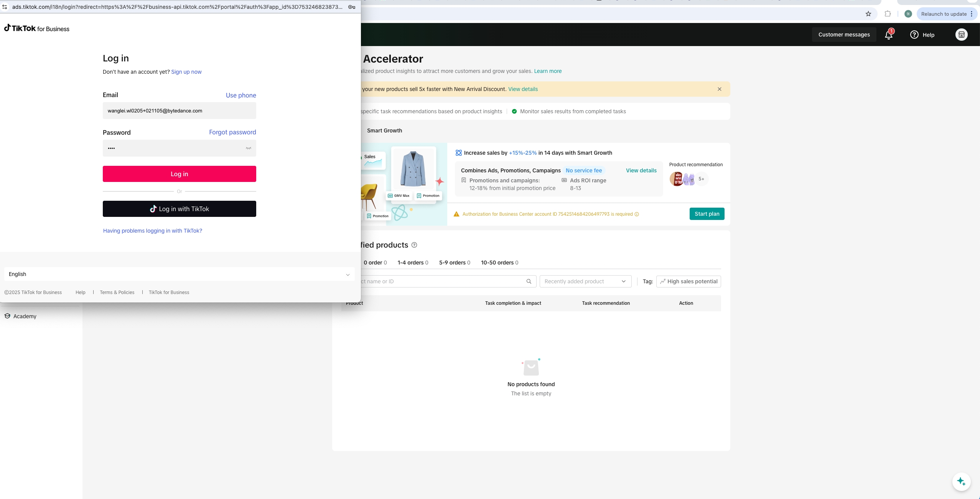The width and height of the screenshot is (980, 499).
Task: Open the browser extensions puzzle icon
Action: pyautogui.click(x=888, y=14)
